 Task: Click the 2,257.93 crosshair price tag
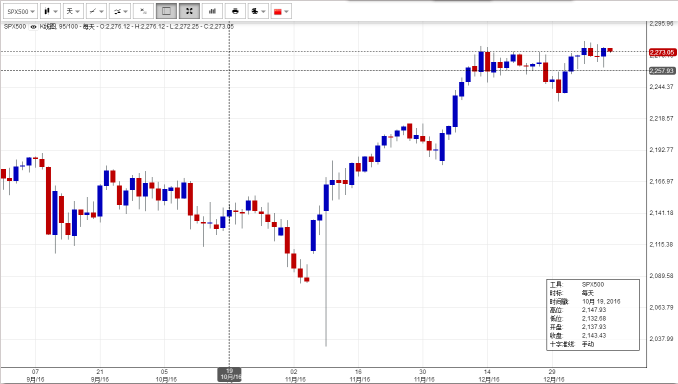point(662,70)
